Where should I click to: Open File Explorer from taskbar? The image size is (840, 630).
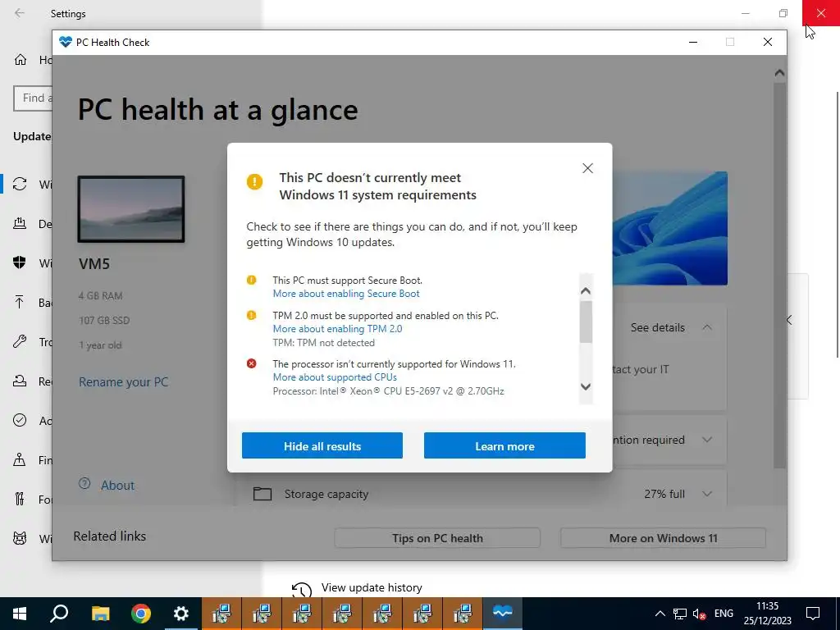pyautogui.click(x=100, y=614)
